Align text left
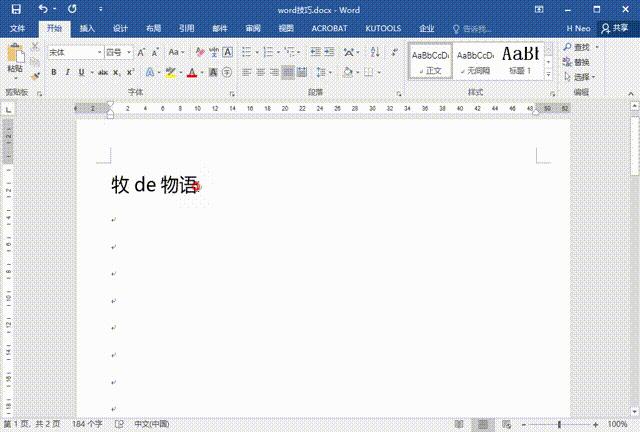The height and width of the screenshot is (432, 640). tap(246, 73)
